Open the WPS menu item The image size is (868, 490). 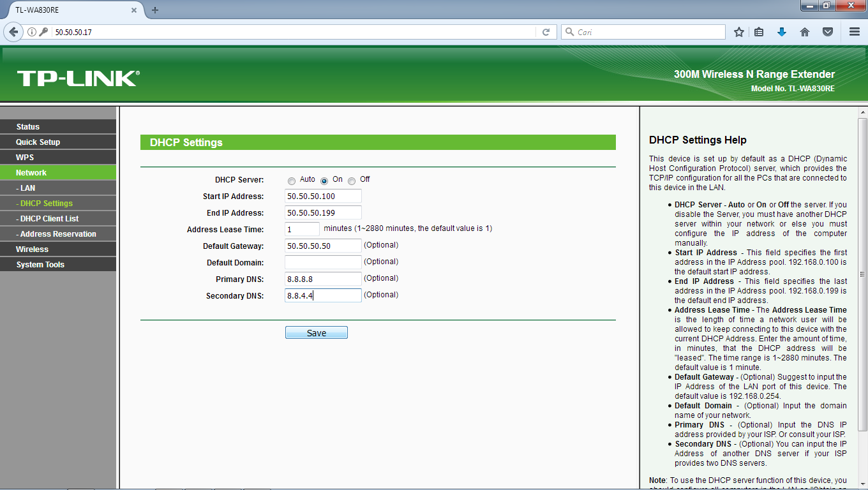pyautogui.click(x=58, y=158)
